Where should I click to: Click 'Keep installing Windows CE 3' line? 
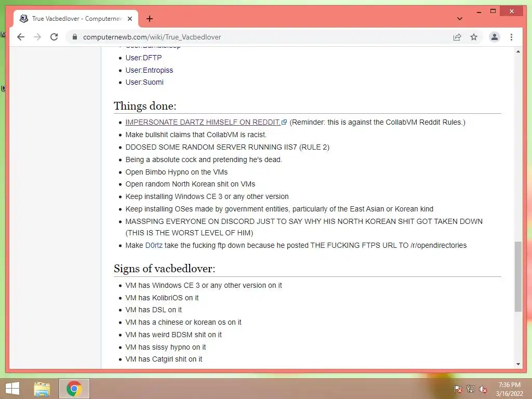tap(207, 196)
